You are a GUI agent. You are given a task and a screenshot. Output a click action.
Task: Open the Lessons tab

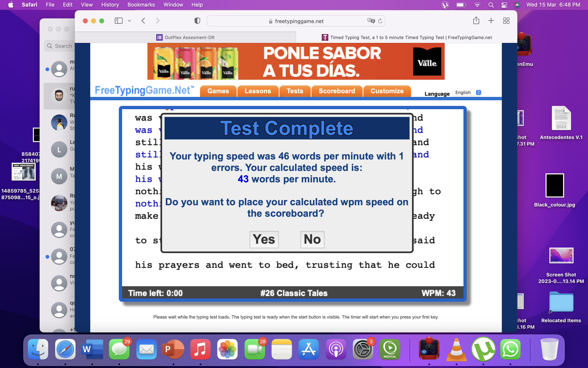(257, 91)
